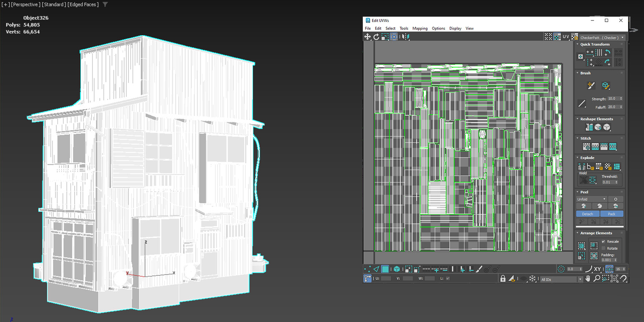Open the Tools menu in Edit UVWs
The width and height of the screenshot is (644, 322).
[x=404, y=28]
